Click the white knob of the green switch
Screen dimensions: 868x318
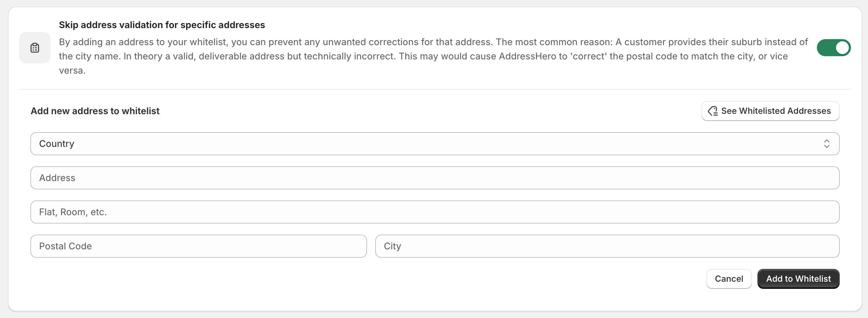click(842, 48)
